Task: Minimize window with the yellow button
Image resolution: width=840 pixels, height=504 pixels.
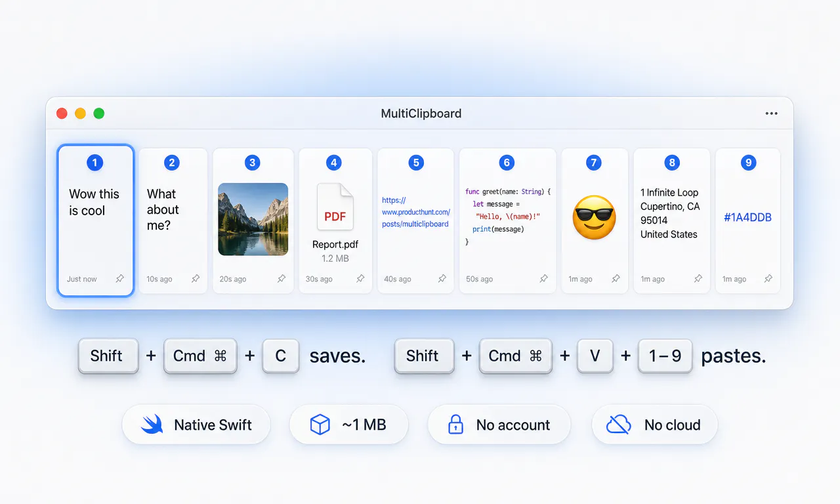Action: [x=81, y=114]
